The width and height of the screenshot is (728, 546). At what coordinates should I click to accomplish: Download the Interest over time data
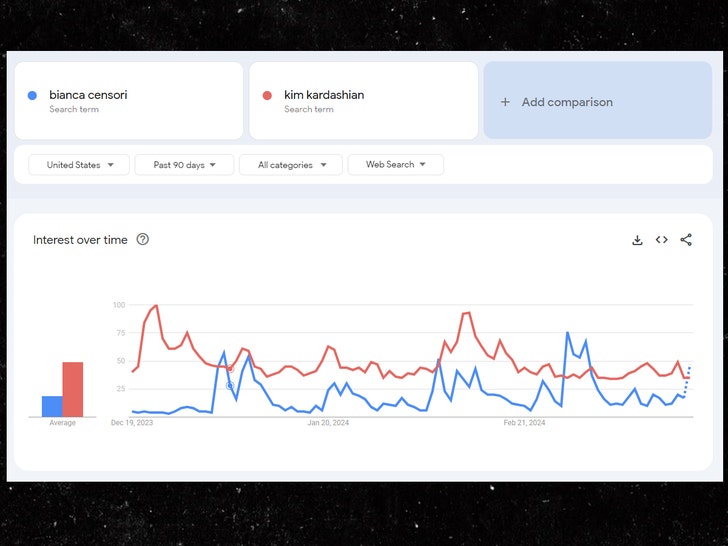coord(637,240)
